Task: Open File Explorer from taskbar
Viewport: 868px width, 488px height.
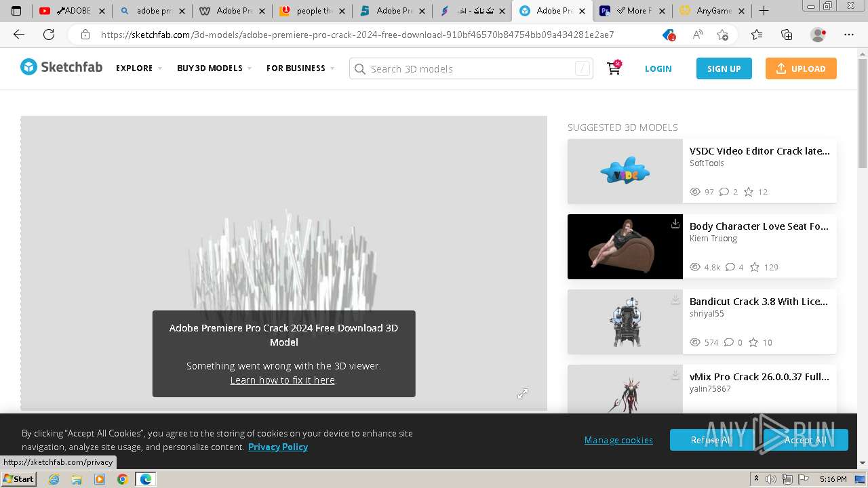Action: click(x=77, y=479)
